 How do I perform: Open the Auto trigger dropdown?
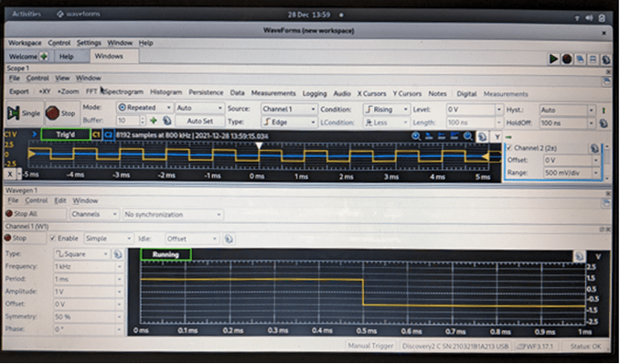pyautogui.click(x=199, y=107)
